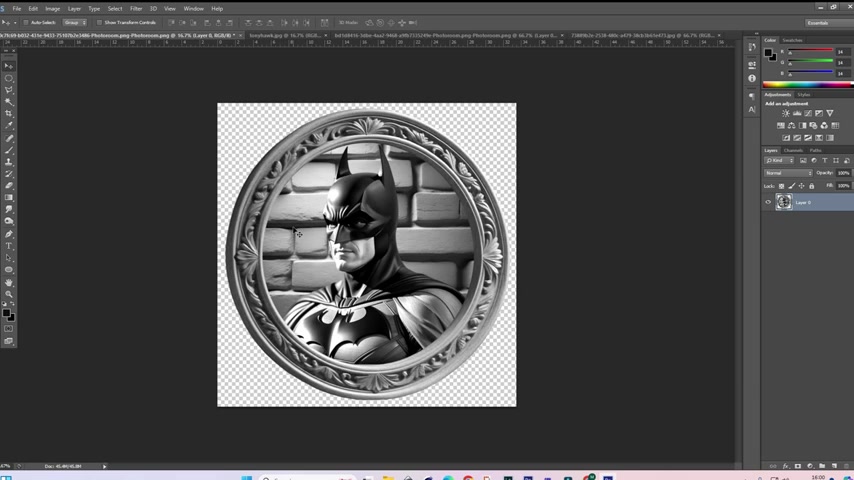Select the History Brush tool
The height and width of the screenshot is (480, 854).
pyautogui.click(x=9, y=174)
